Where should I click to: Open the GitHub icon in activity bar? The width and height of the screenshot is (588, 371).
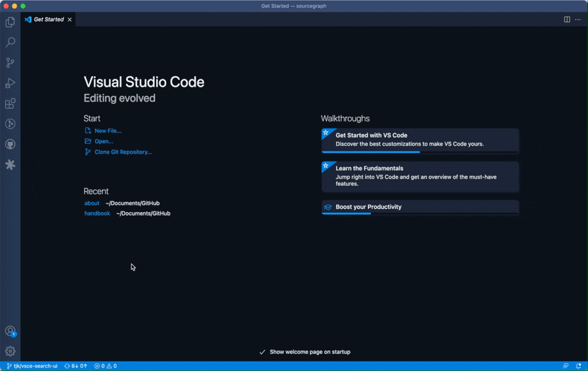pyautogui.click(x=10, y=144)
